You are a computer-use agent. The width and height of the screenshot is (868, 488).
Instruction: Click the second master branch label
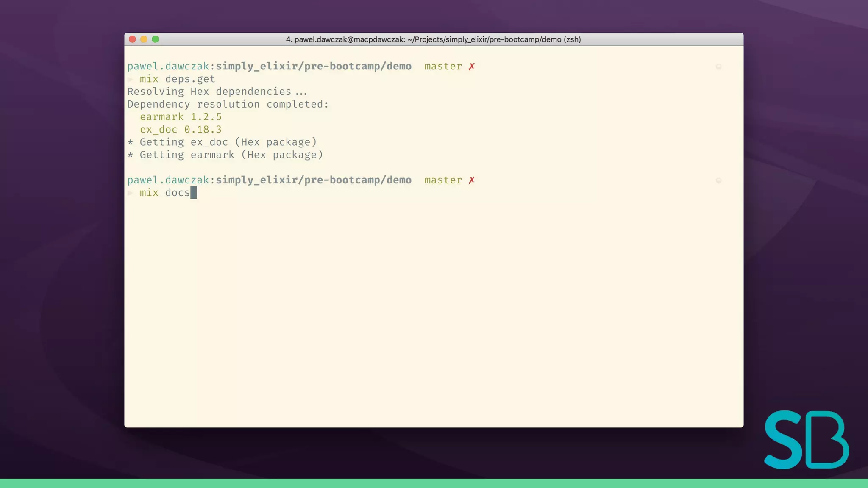coord(443,180)
